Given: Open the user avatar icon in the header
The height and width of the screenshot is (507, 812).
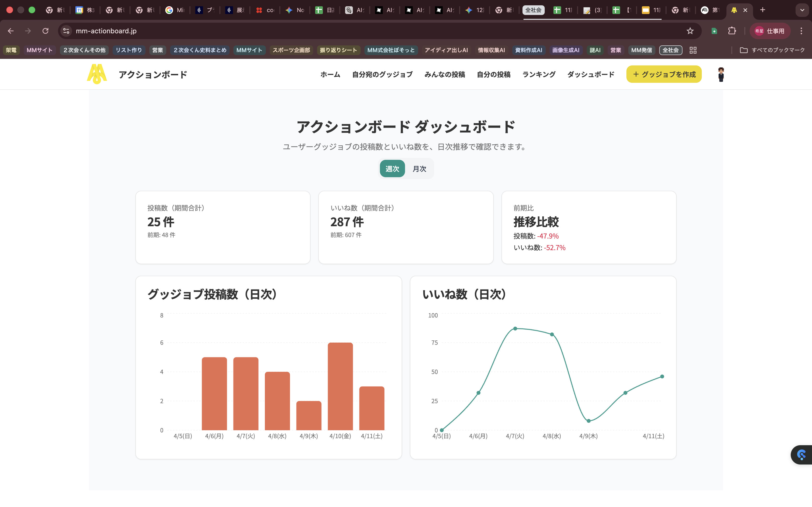Looking at the screenshot, I should pos(721,74).
